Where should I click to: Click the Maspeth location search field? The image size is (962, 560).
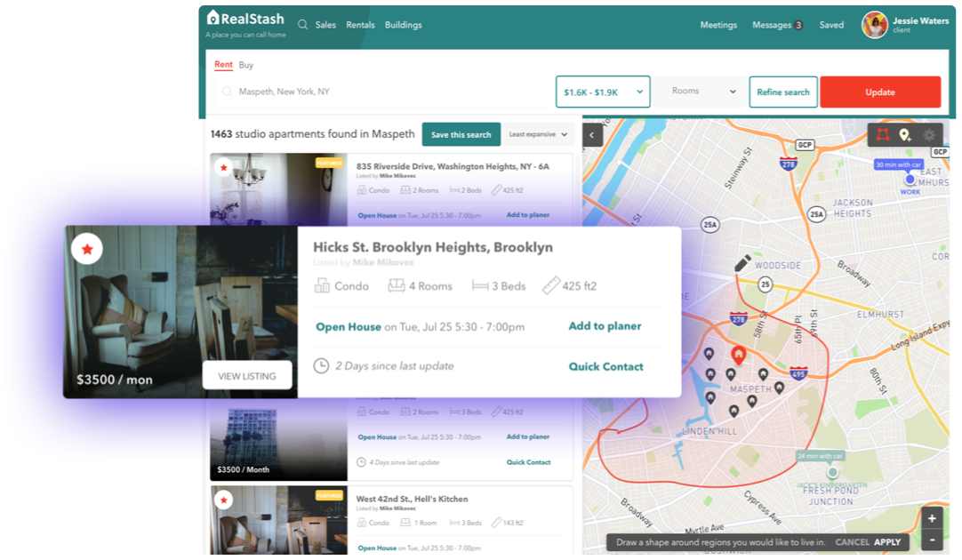coord(382,92)
